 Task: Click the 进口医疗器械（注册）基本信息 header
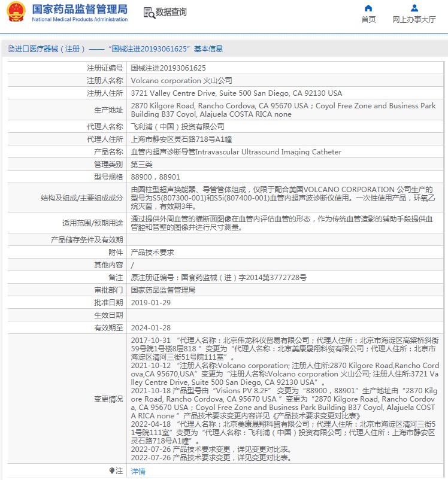click(x=116, y=49)
